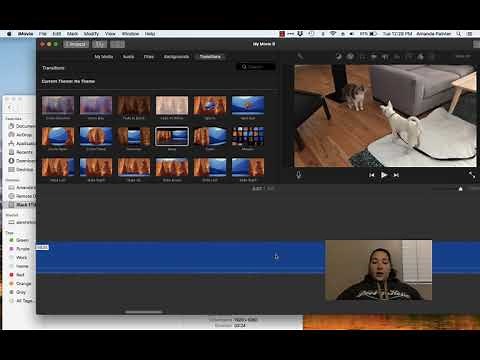Open the File menu
The width and height of the screenshot is (480, 360).
click(x=43, y=34)
